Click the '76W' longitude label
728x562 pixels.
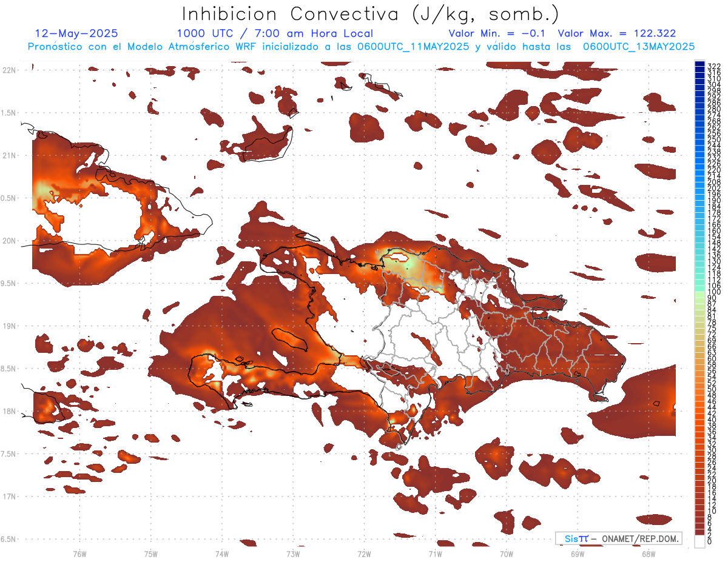click(79, 554)
